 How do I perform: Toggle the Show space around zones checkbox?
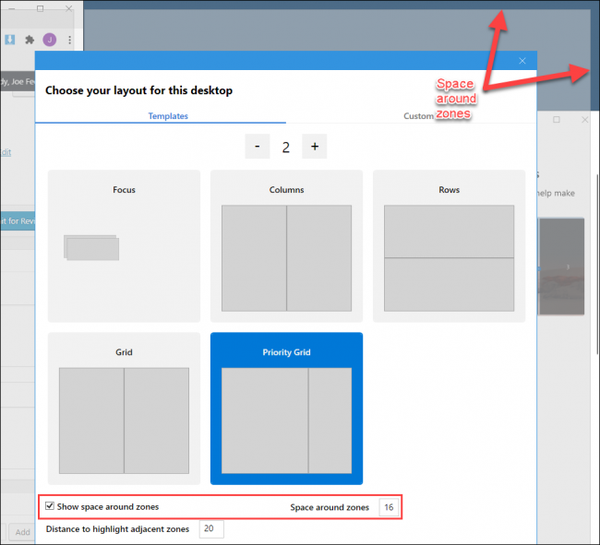click(x=52, y=507)
